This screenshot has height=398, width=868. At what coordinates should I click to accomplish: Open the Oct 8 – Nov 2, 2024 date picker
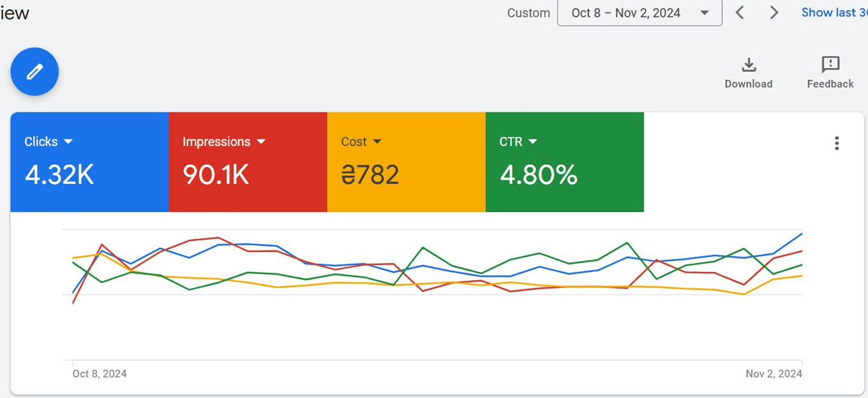click(x=639, y=13)
